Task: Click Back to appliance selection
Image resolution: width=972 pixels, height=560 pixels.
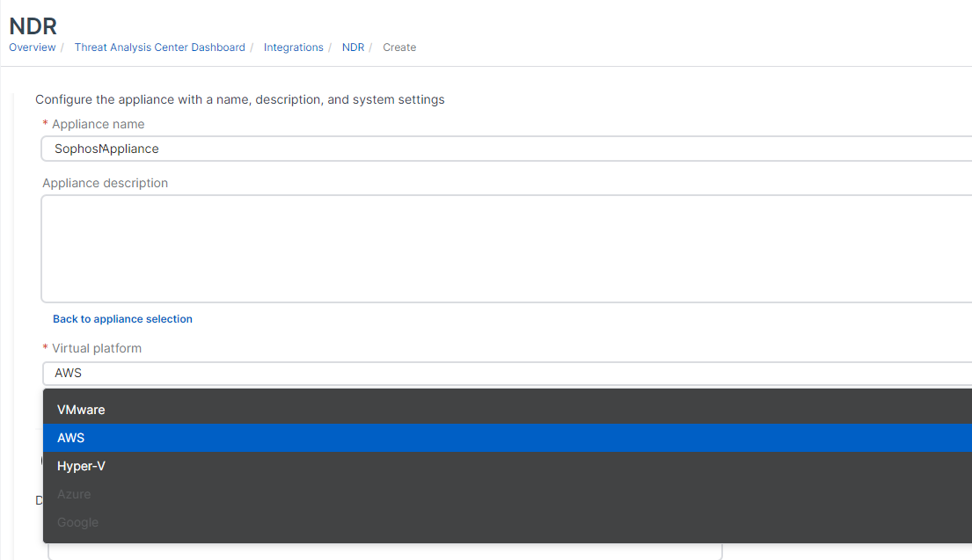Action: (x=122, y=319)
